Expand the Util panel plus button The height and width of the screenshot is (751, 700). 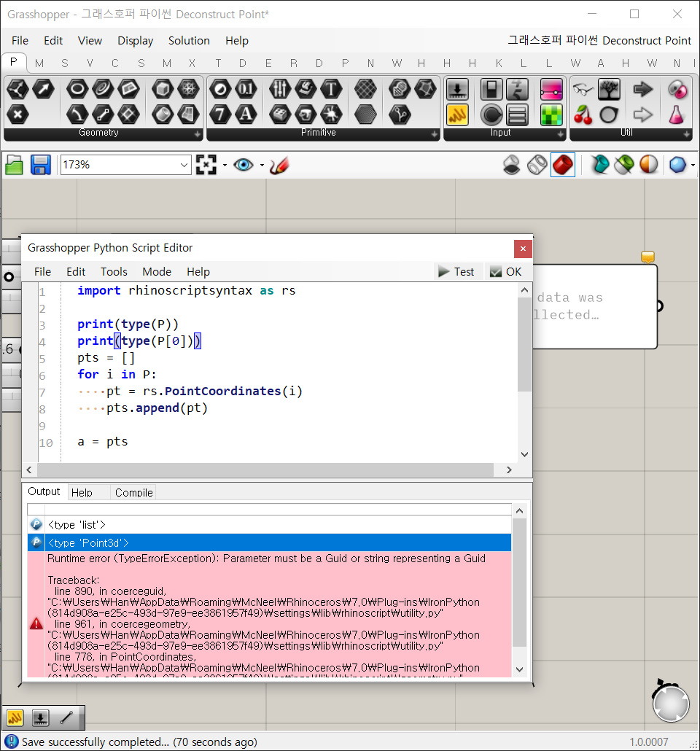687,135
